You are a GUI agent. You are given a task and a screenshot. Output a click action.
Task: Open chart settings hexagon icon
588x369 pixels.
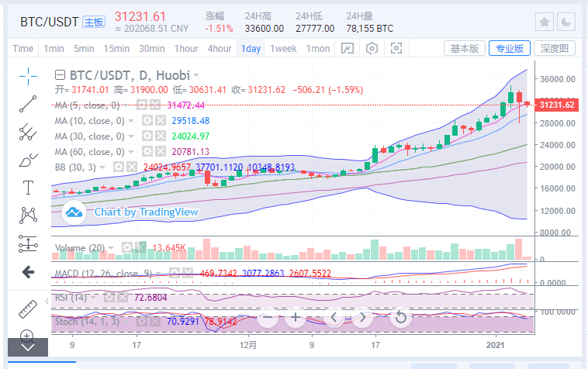coord(372,48)
